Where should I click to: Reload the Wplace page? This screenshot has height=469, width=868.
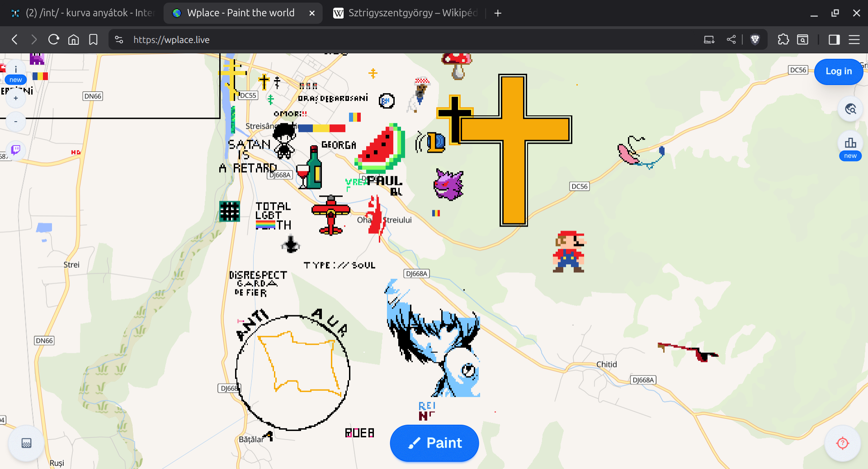[x=54, y=40]
